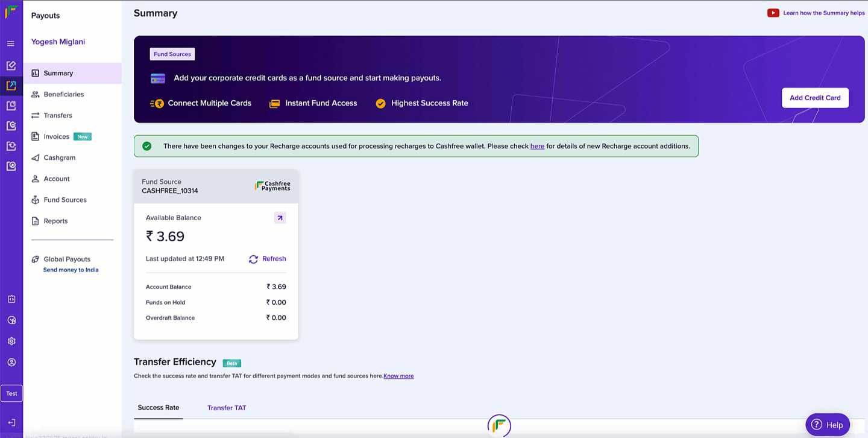Screen dimensions: 868x438
Task: Click the credit card icon in banner
Action: [158, 78]
